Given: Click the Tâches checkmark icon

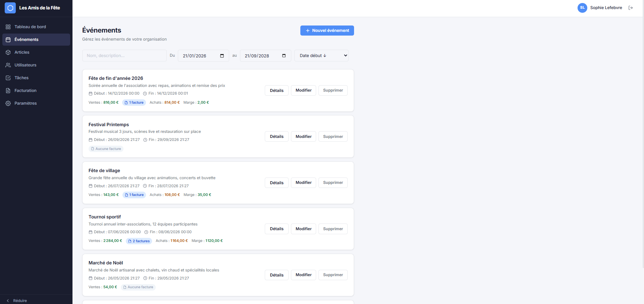Looking at the screenshot, I should click(x=8, y=78).
